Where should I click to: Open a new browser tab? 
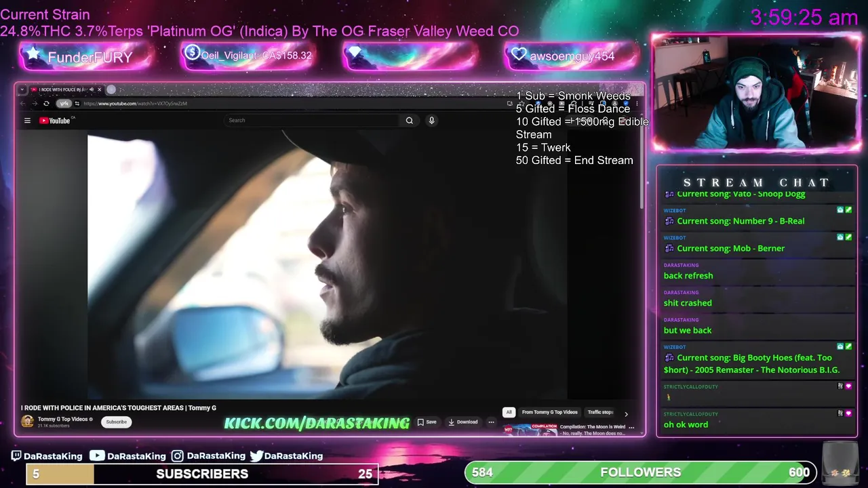111,89
